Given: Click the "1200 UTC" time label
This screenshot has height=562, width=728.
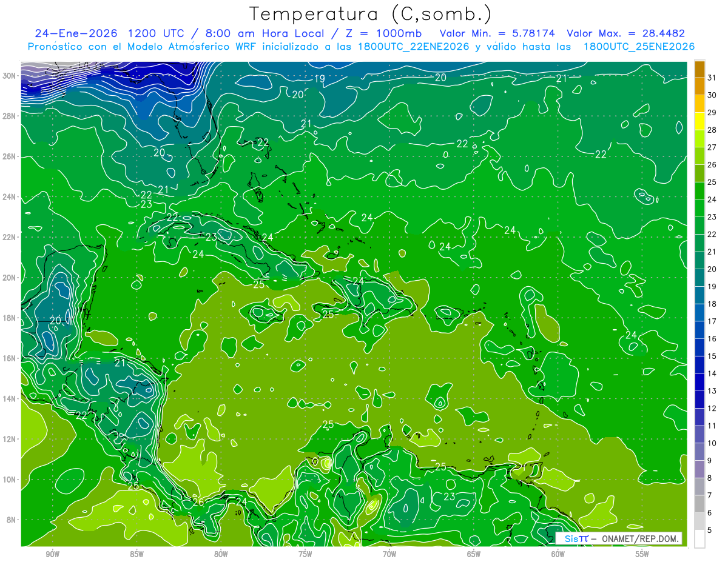Looking at the screenshot, I should (x=155, y=33).
